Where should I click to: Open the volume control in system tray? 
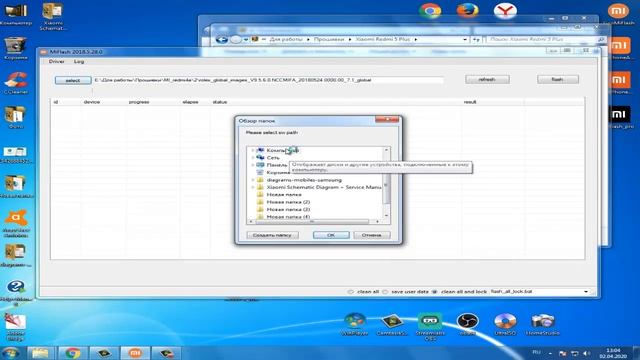pos(587,353)
